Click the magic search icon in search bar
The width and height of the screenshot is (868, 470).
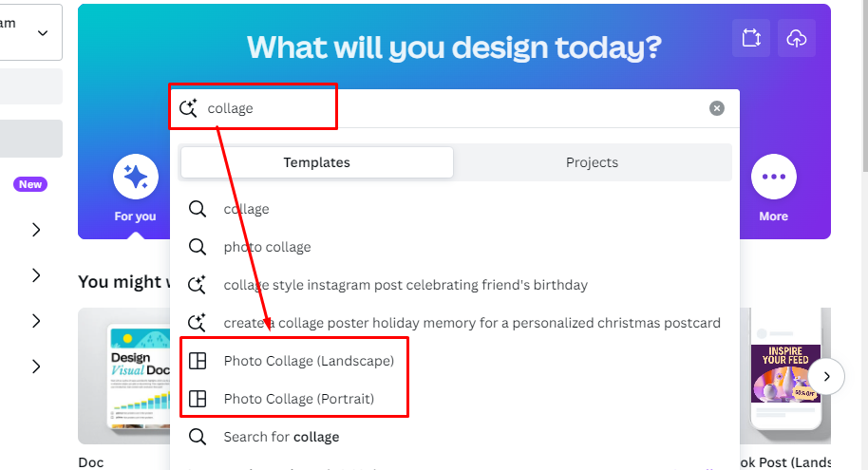(188, 108)
